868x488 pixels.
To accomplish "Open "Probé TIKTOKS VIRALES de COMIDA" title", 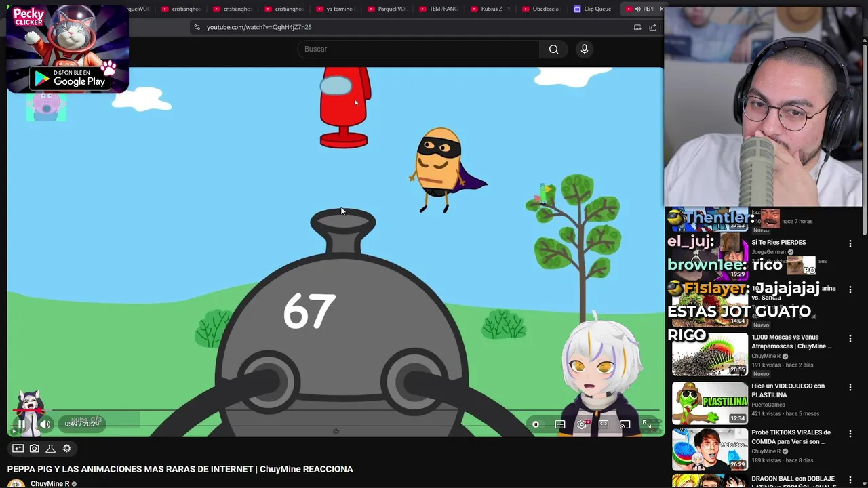I will click(x=791, y=436).
